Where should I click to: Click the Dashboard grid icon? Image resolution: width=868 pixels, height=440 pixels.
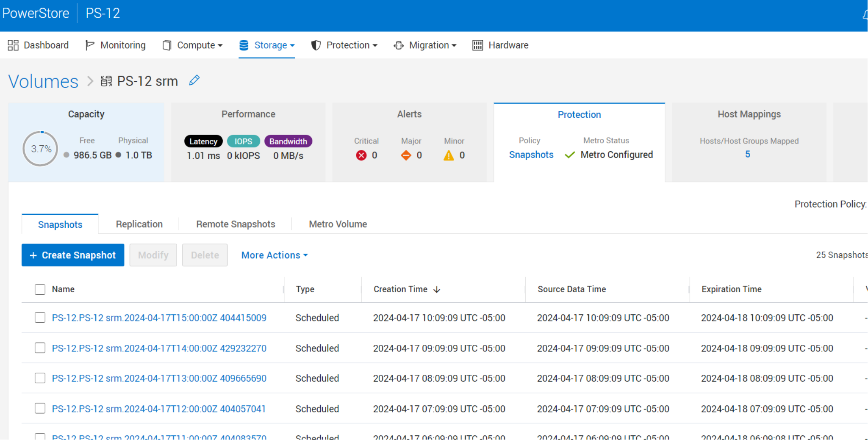pos(13,45)
